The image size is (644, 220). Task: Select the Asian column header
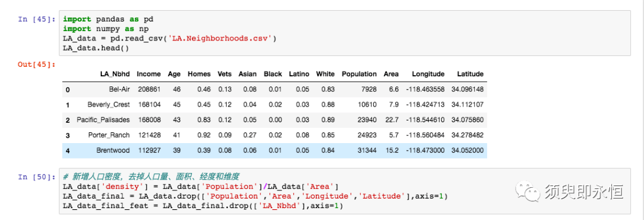[x=247, y=75]
